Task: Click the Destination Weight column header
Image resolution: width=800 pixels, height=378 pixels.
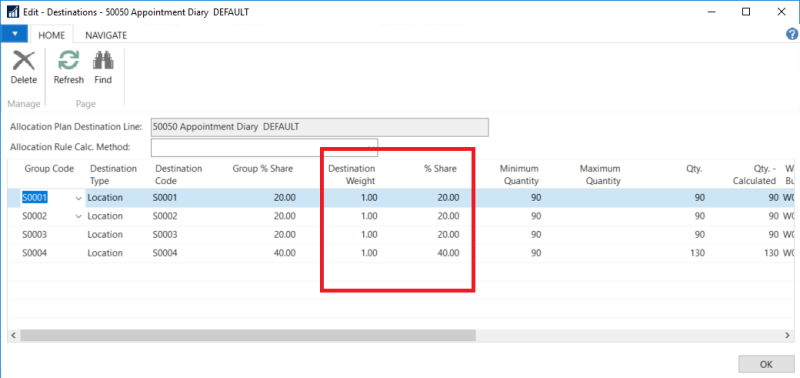Action: [x=352, y=174]
